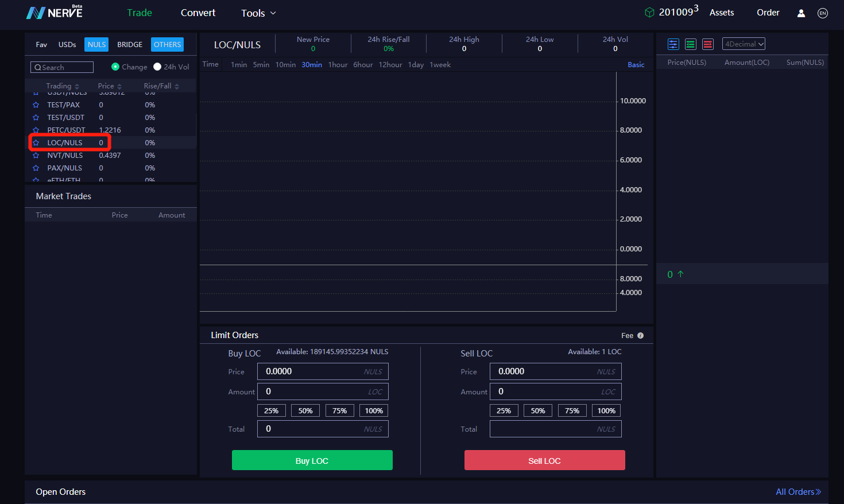Open the Convert page

pos(198,13)
